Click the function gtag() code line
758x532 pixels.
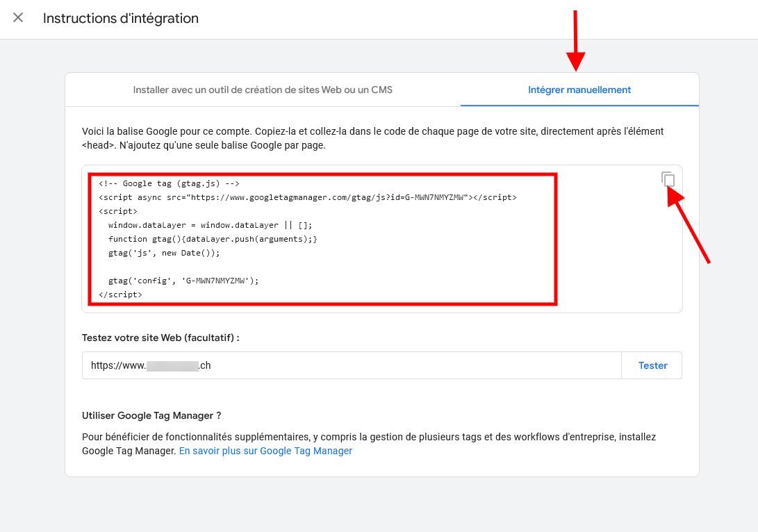tap(213, 239)
